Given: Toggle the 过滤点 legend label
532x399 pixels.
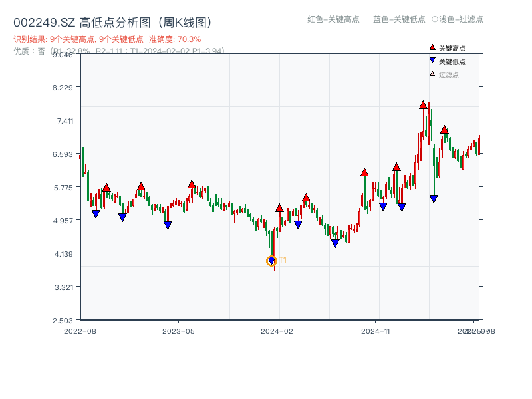Looking at the screenshot, I should (449, 74).
